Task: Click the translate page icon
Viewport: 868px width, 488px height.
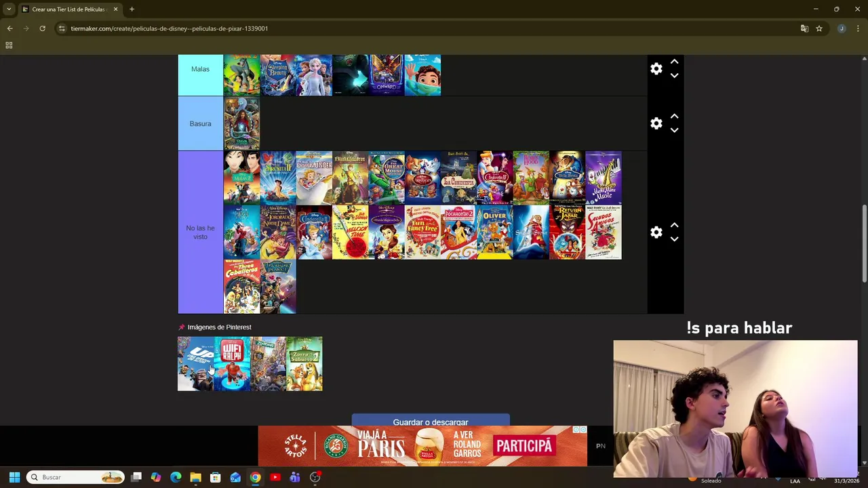Action: 804,28
